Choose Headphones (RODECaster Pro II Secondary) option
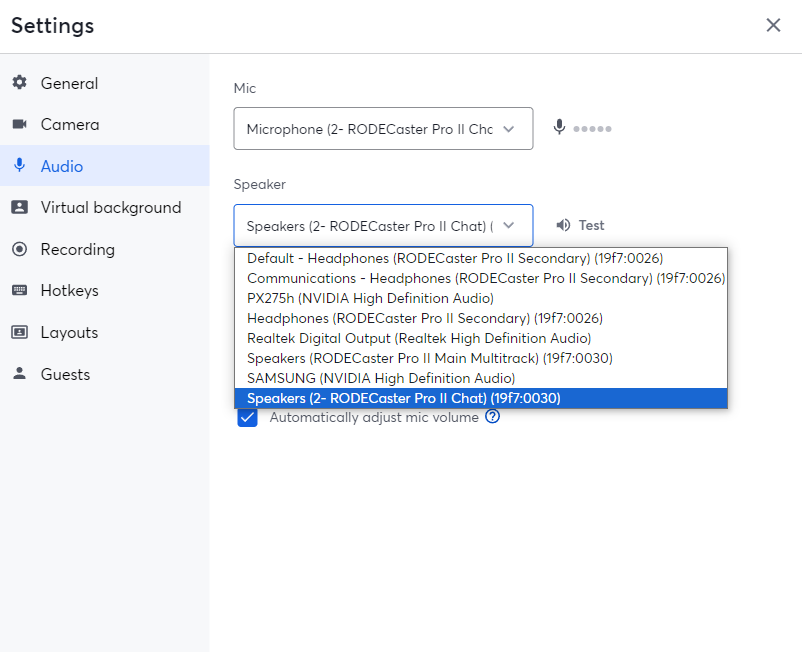Image resolution: width=802 pixels, height=652 pixels. 481,318
